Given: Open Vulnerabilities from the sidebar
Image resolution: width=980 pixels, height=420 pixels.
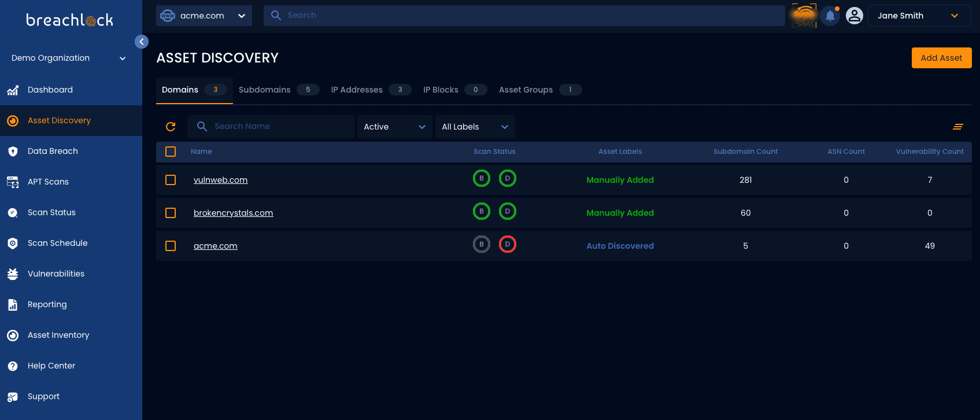Looking at the screenshot, I should (x=71, y=274).
